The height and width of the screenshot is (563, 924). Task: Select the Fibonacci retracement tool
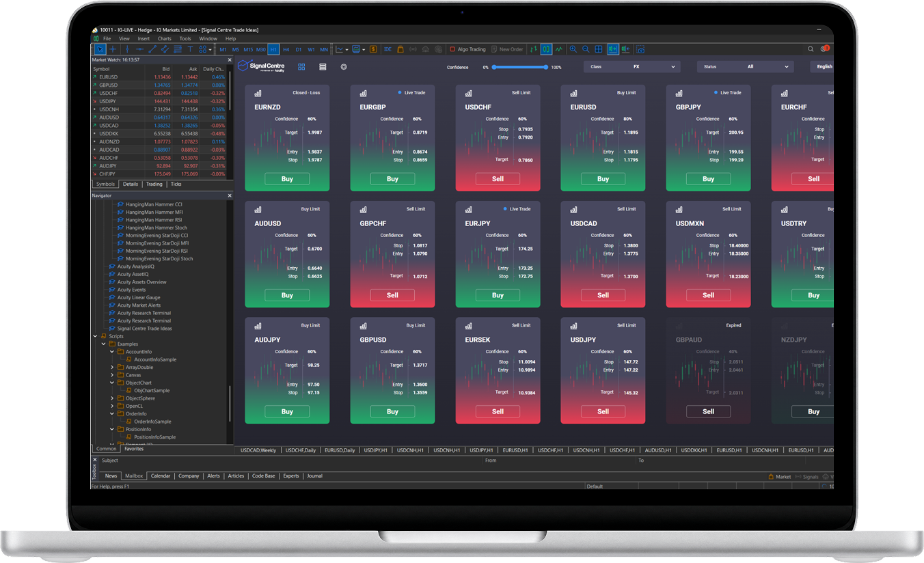(x=178, y=49)
